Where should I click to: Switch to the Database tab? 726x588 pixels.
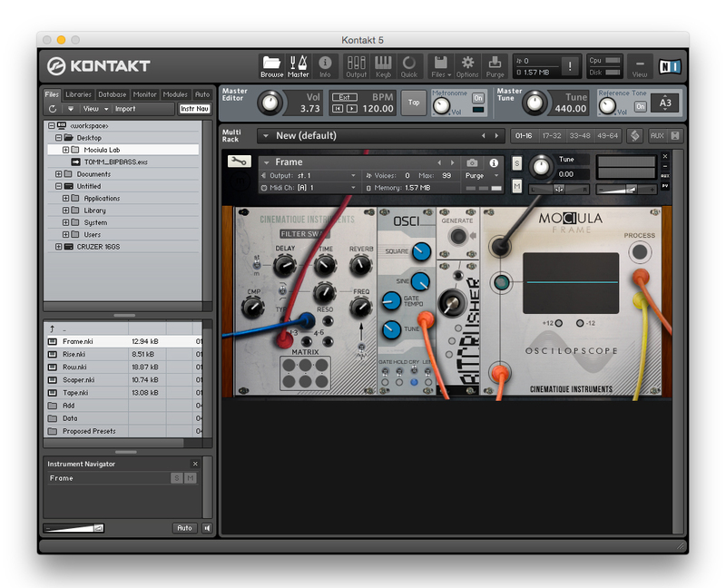(x=113, y=94)
